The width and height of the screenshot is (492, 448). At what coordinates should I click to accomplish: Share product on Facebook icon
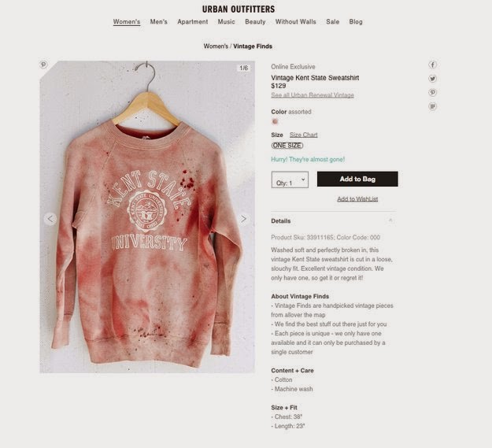[433, 65]
